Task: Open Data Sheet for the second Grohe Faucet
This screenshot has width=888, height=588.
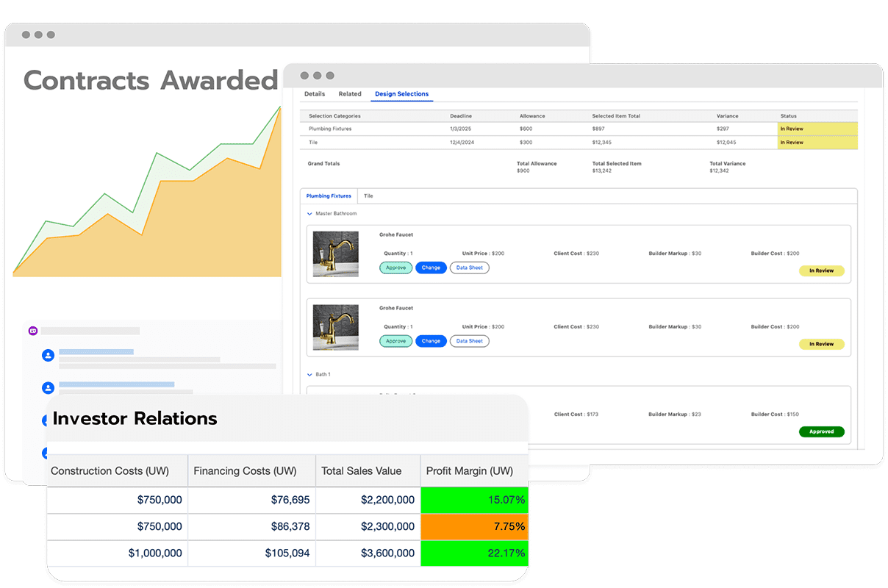Action: click(x=469, y=341)
